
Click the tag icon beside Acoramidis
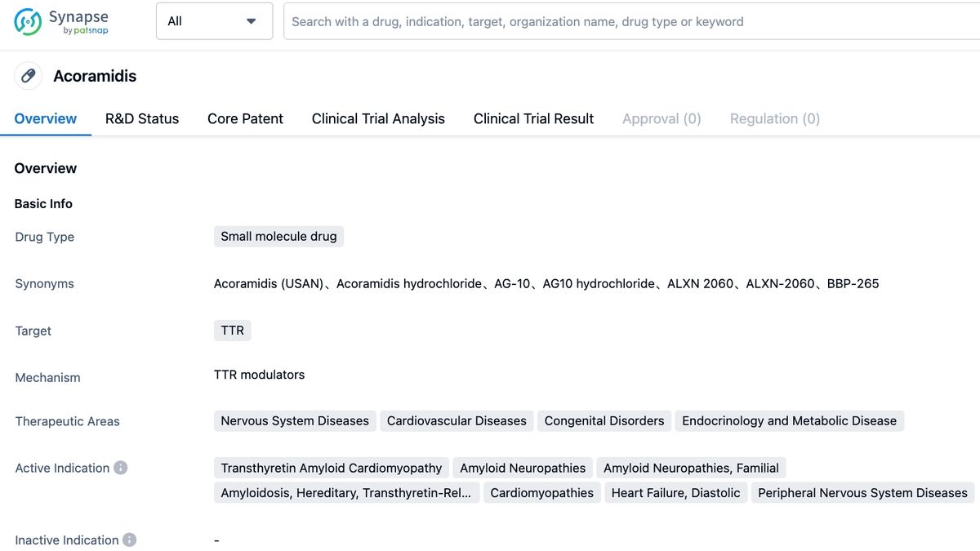pyautogui.click(x=28, y=75)
